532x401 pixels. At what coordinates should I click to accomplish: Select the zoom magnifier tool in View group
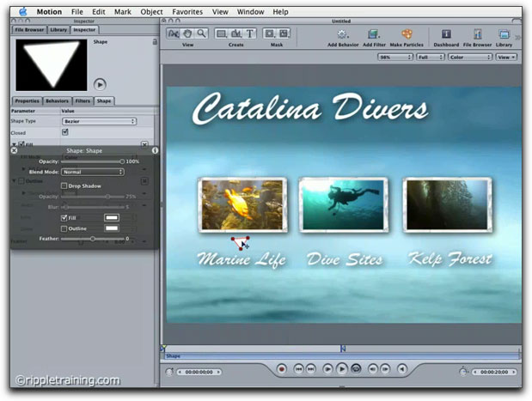coord(202,33)
